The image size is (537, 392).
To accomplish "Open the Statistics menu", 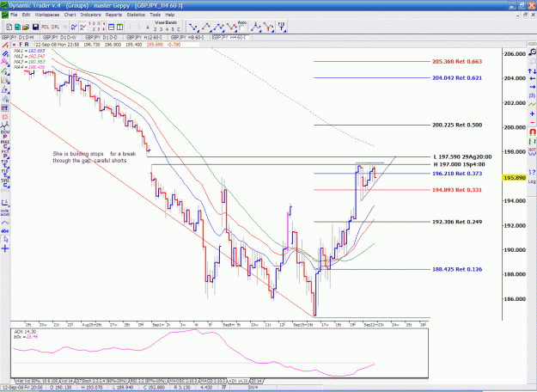I will pos(136,15).
